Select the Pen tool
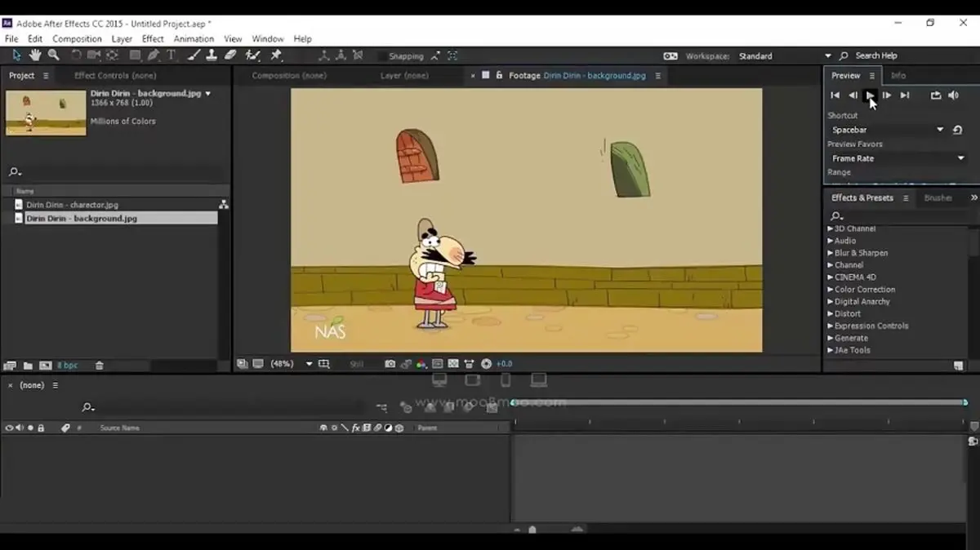Viewport: 980px width, 550px height. coord(154,55)
